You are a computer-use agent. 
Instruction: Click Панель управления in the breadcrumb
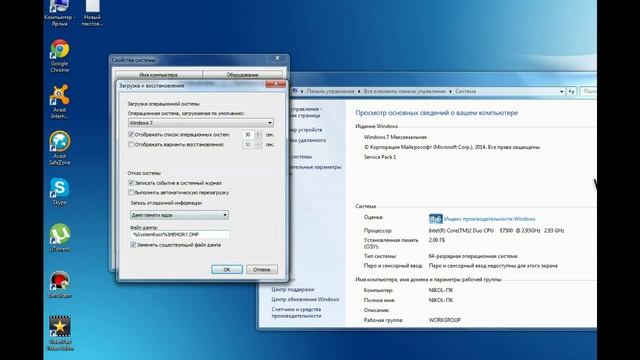tap(330, 91)
